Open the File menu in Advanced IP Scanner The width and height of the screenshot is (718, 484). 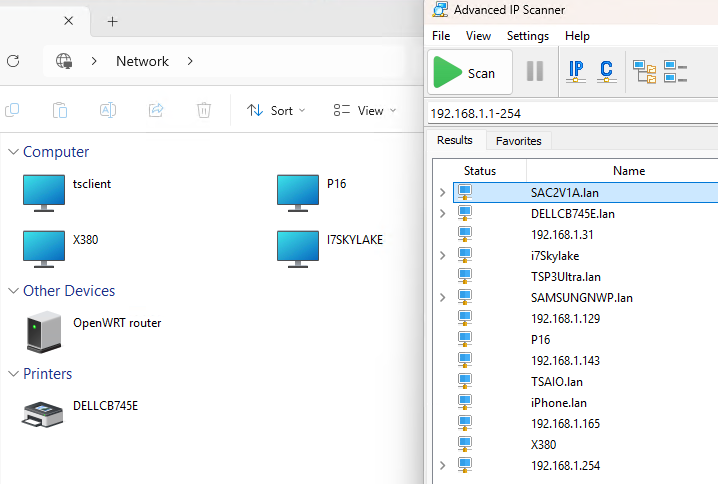pyautogui.click(x=441, y=36)
